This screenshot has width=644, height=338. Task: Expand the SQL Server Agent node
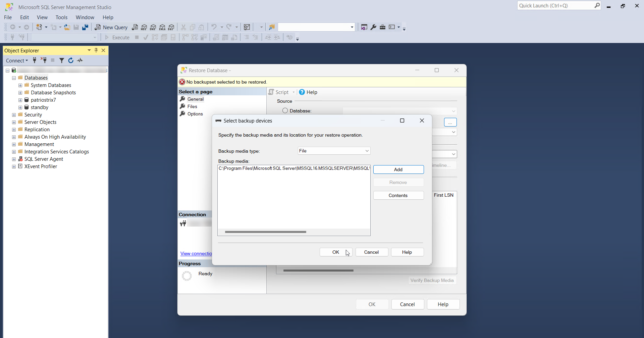(x=13, y=159)
